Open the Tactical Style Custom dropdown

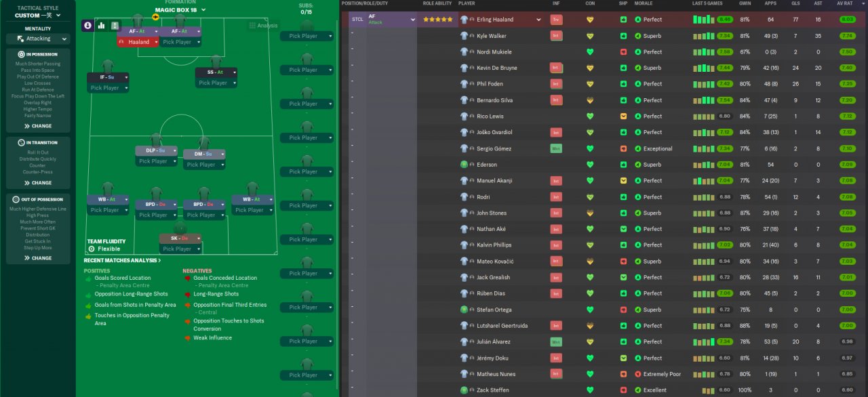38,15
